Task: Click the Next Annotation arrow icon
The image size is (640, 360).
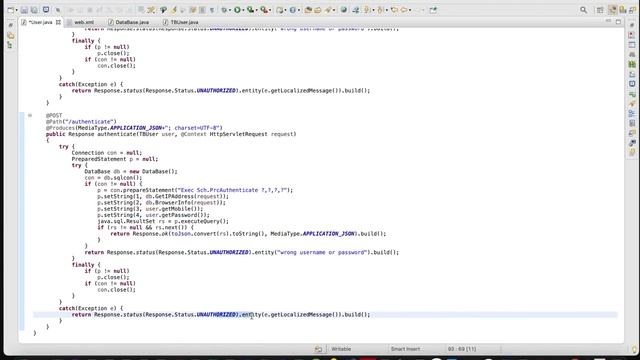Action: pyautogui.click(x=367, y=10)
